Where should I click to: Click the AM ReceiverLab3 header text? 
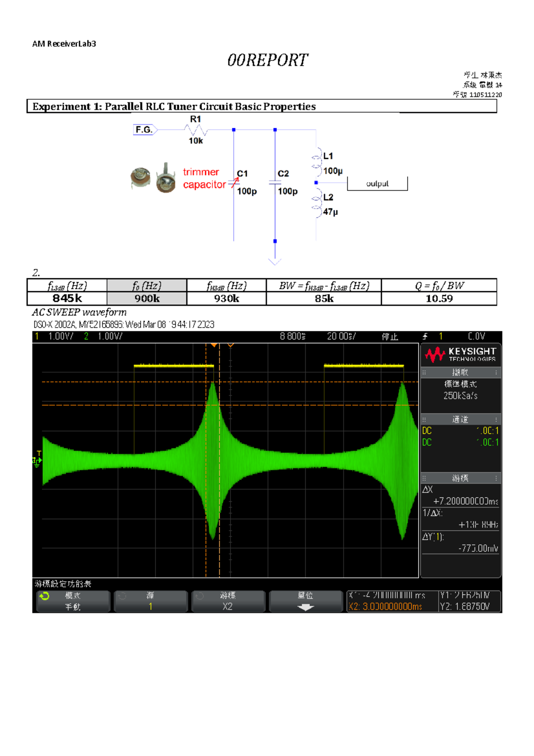pyautogui.click(x=64, y=44)
